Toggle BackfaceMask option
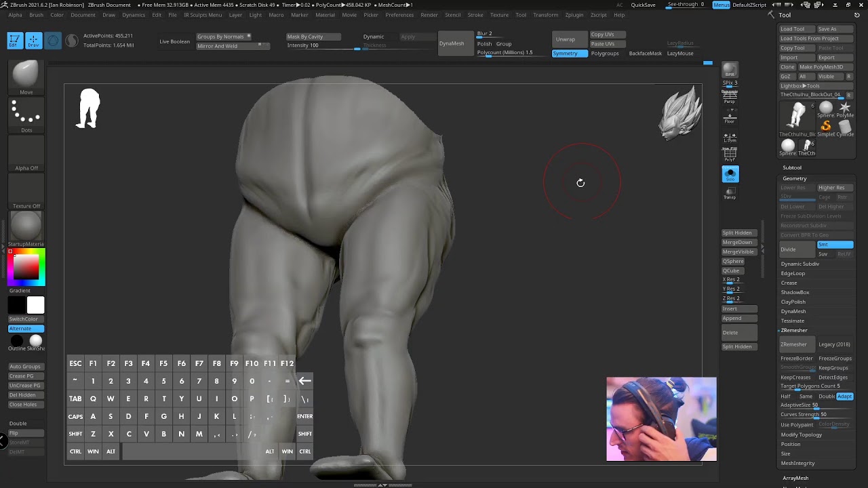This screenshot has height=488, width=868. point(645,54)
